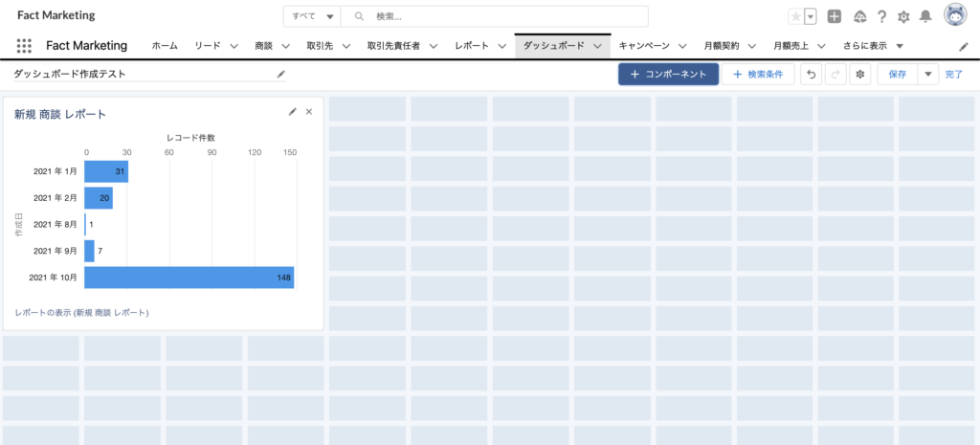Viewport: 980px width, 445px height.
Task: Open the save options dropdown arrow
Action: [928, 75]
